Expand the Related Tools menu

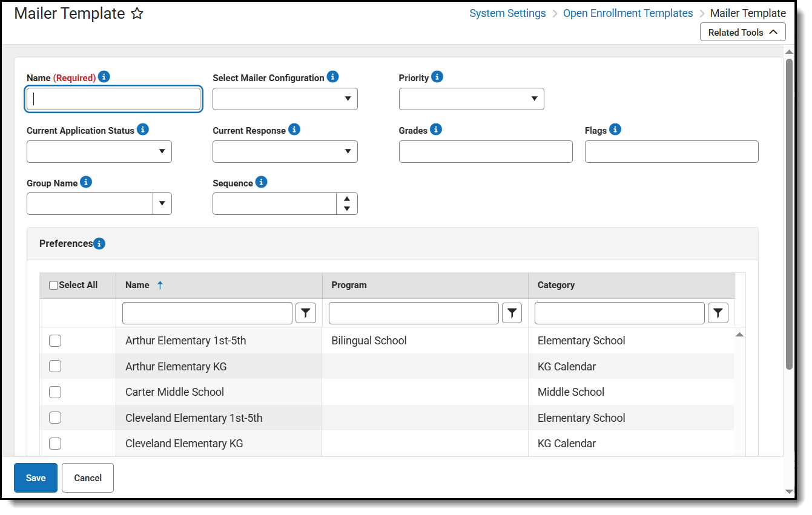pyautogui.click(x=743, y=32)
